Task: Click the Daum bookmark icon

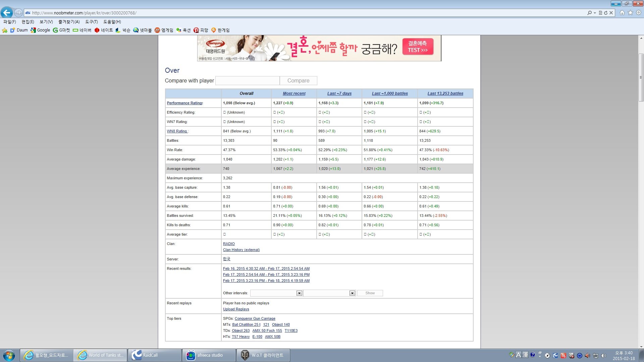Action: coord(13,30)
